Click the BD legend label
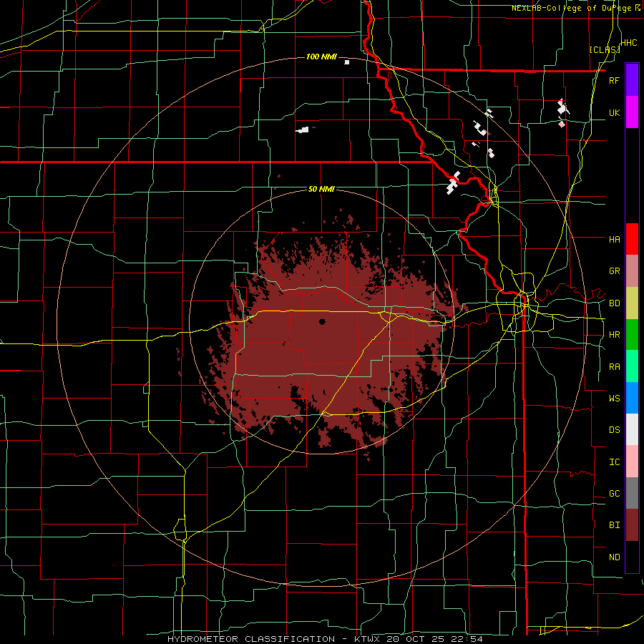 (x=614, y=303)
